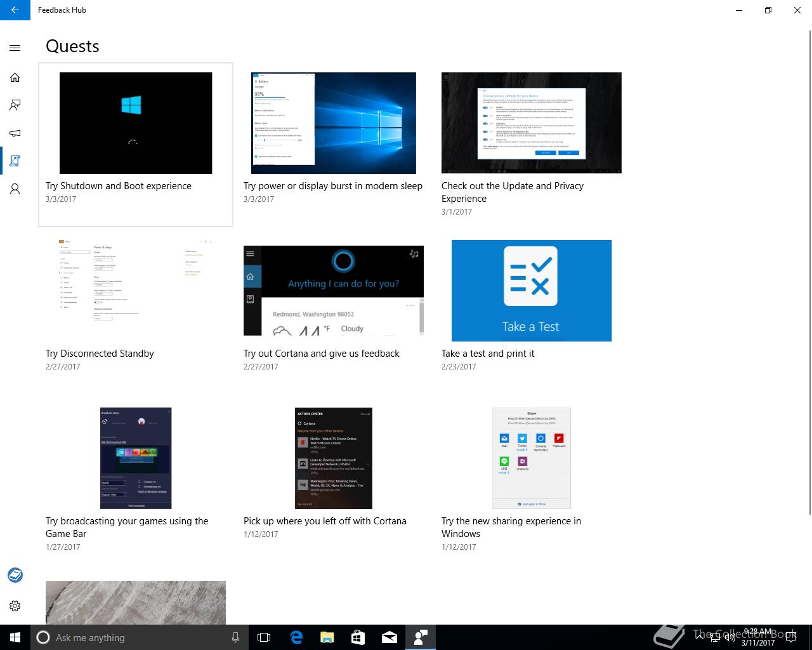
Task: Open the Windows Start menu
Action: (x=15, y=637)
